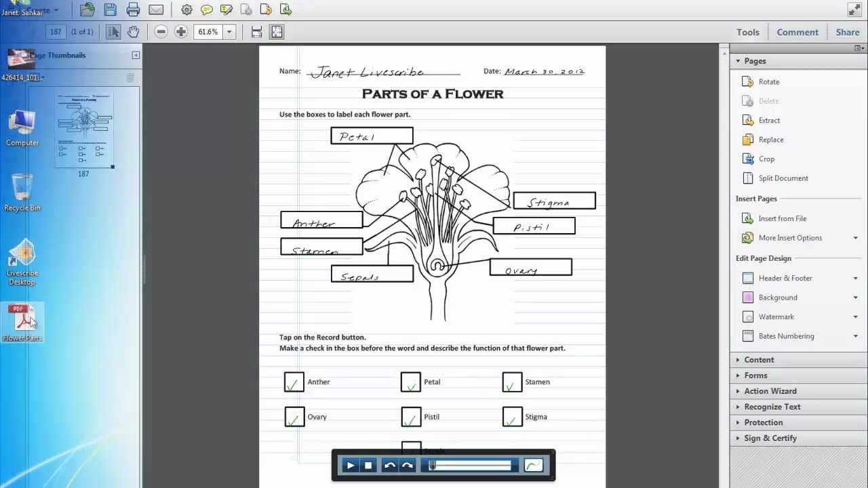Open the Recycle Bin on desktop

(22, 192)
